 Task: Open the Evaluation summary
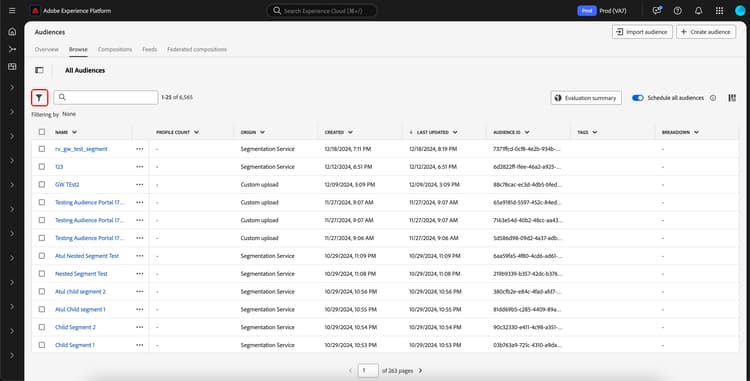click(586, 98)
